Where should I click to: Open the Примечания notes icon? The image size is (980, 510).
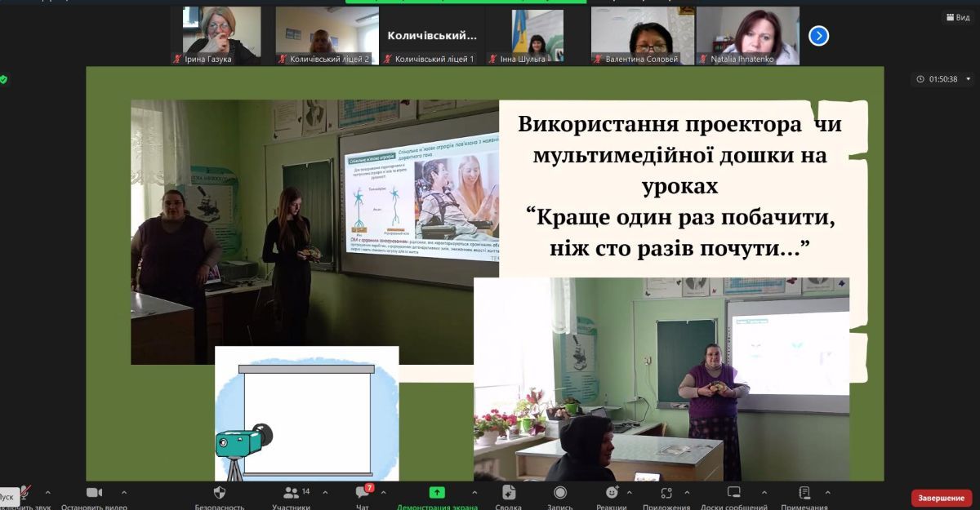(804, 493)
